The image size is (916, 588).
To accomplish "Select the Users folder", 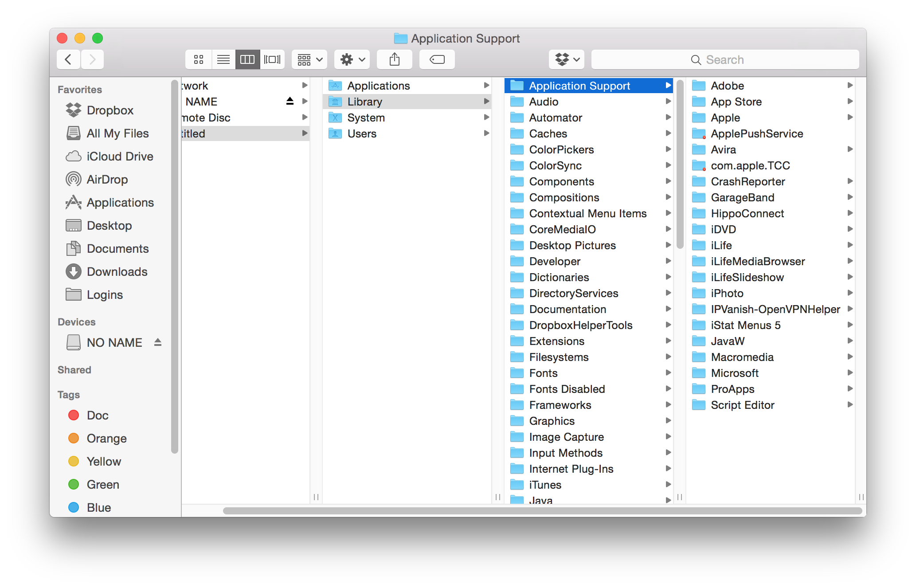I will coord(361,134).
